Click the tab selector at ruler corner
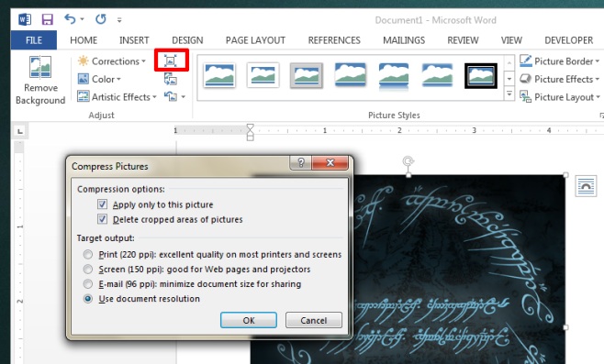Screen dimensions: 604x364 [x=20, y=131]
